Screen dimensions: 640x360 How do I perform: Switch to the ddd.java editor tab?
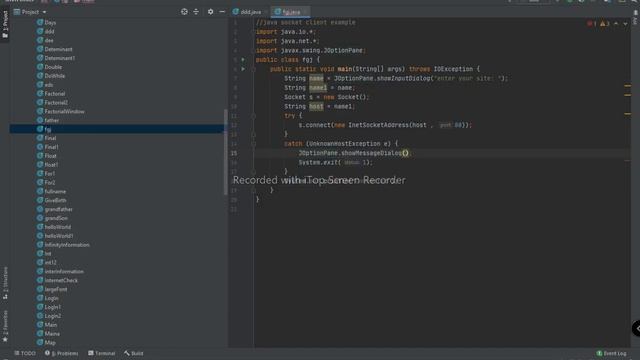247,12
